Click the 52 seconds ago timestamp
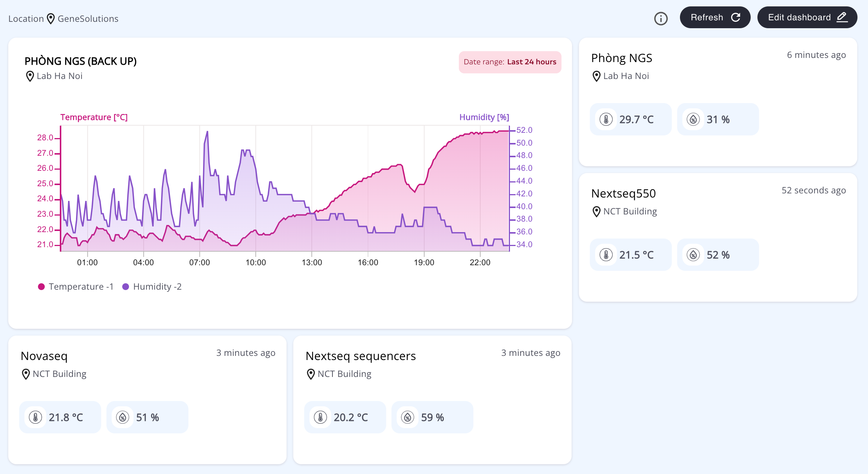The image size is (868, 474). click(814, 190)
